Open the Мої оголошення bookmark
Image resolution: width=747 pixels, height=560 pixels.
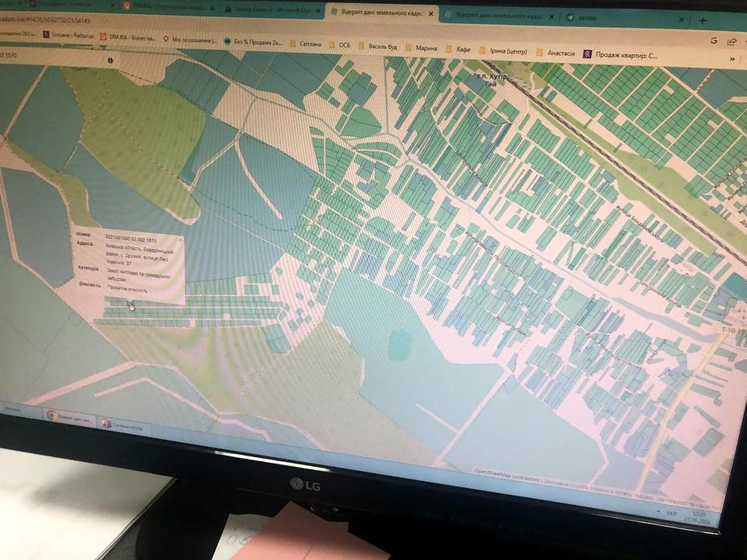[191, 39]
